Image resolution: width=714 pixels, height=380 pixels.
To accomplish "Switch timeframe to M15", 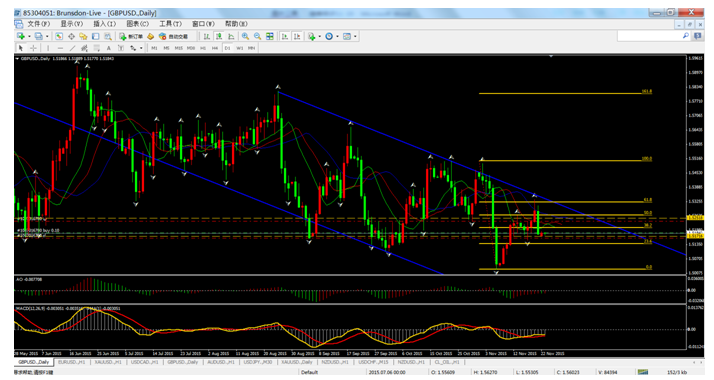I will point(178,48).
